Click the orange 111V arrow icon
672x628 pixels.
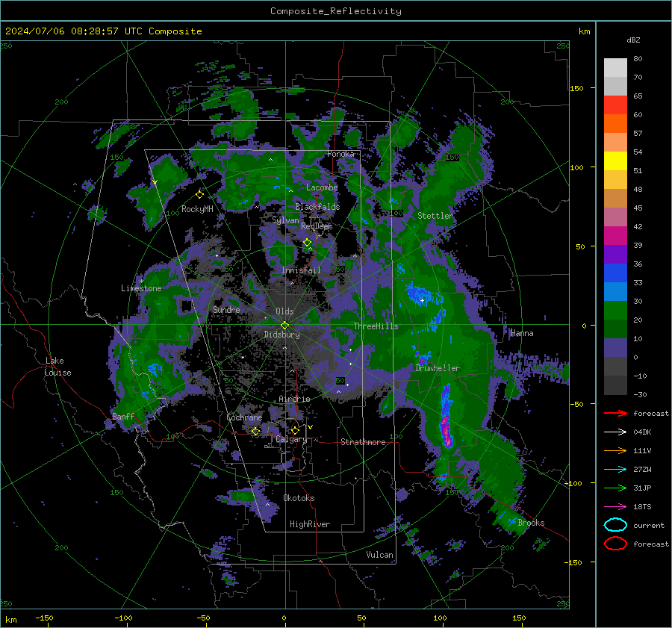click(x=615, y=450)
